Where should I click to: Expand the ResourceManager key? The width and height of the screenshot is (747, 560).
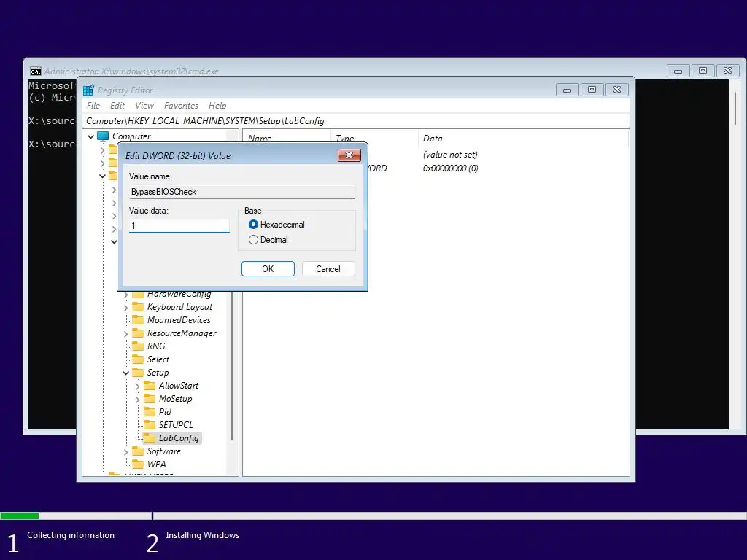(125, 334)
